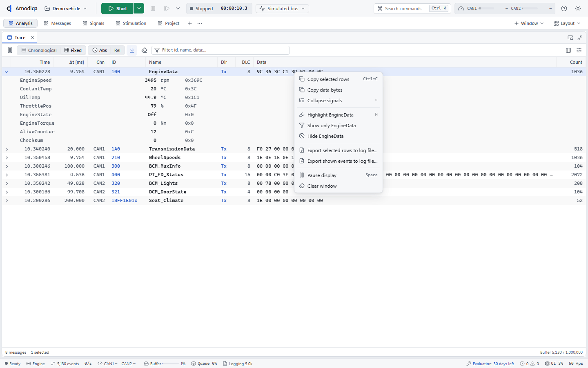Choose Hide EngineData

pos(339,136)
